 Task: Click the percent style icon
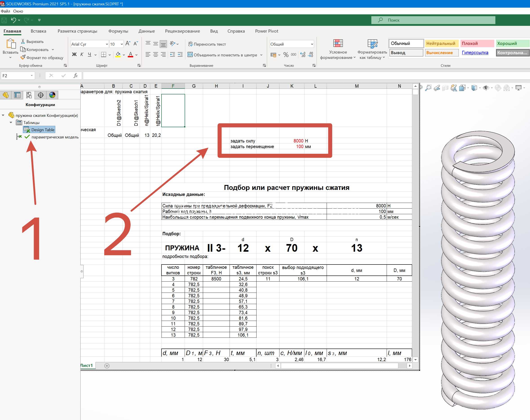point(286,55)
